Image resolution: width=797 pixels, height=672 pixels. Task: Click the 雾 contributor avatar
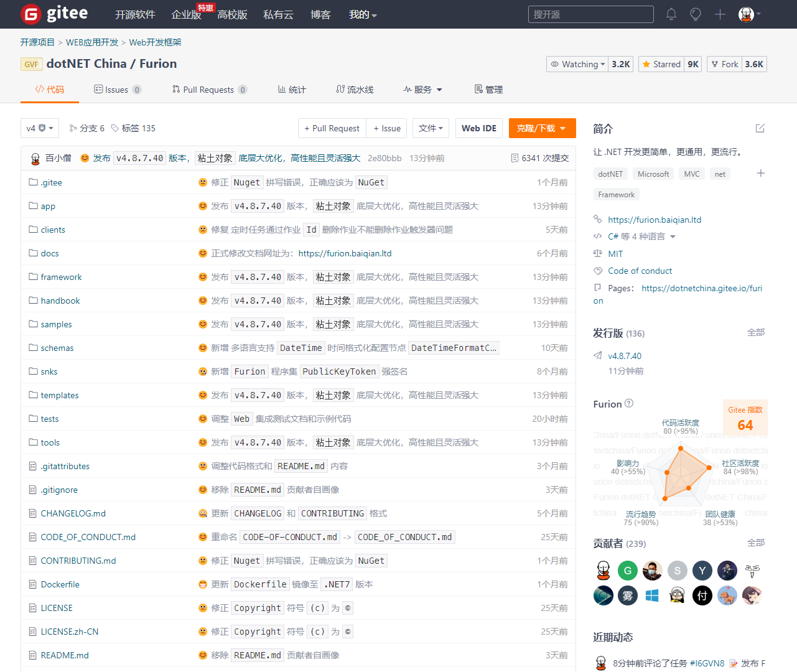coord(628,595)
